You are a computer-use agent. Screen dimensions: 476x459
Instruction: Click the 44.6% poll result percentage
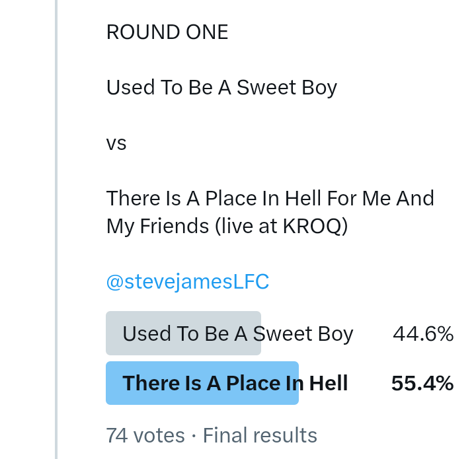tap(422, 334)
